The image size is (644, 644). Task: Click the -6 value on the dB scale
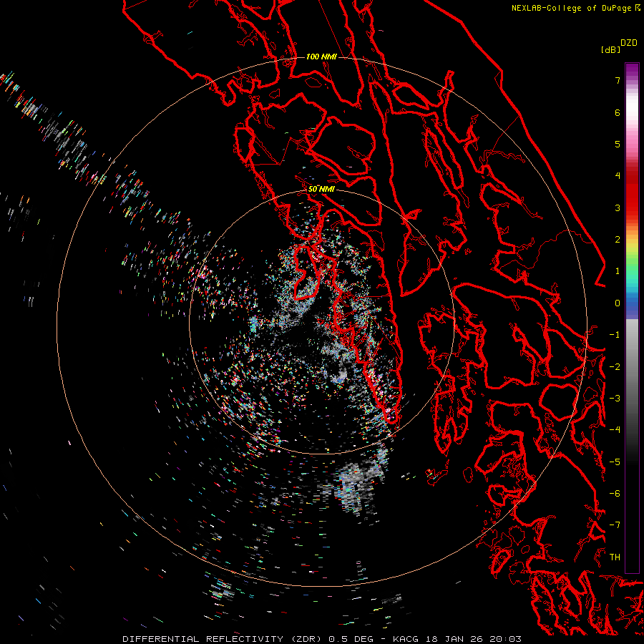[615, 494]
